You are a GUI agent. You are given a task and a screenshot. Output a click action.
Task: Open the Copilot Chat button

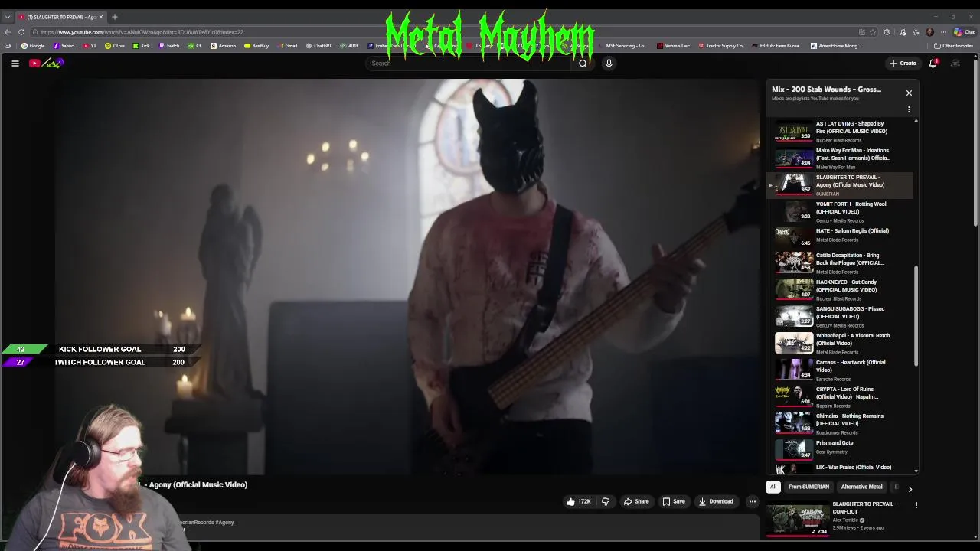(x=965, y=32)
